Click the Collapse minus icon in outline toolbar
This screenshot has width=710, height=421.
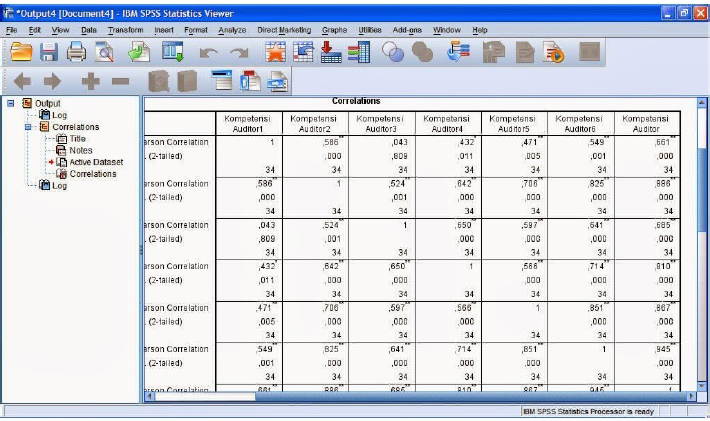click(120, 83)
